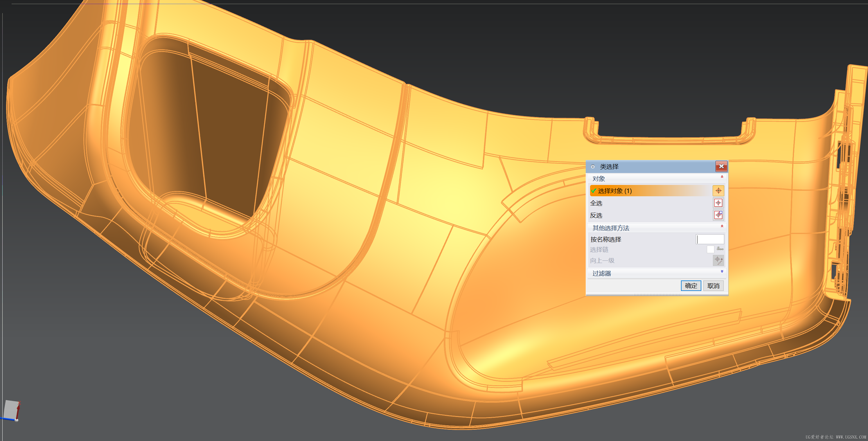Viewport: 868px width, 441px height.
Task: Click the 向上一级 up-one-level icon
Action: [718, 260]
